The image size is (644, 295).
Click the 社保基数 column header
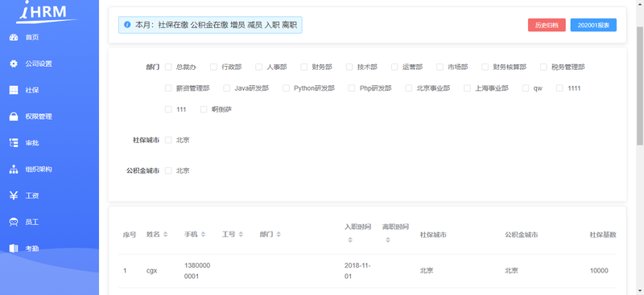[603, 235]
